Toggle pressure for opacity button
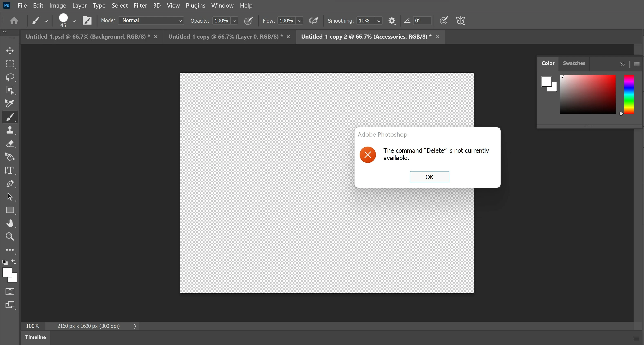Viewport: 644px width, 345px height. pyautogui.click(x=248, y=20)
